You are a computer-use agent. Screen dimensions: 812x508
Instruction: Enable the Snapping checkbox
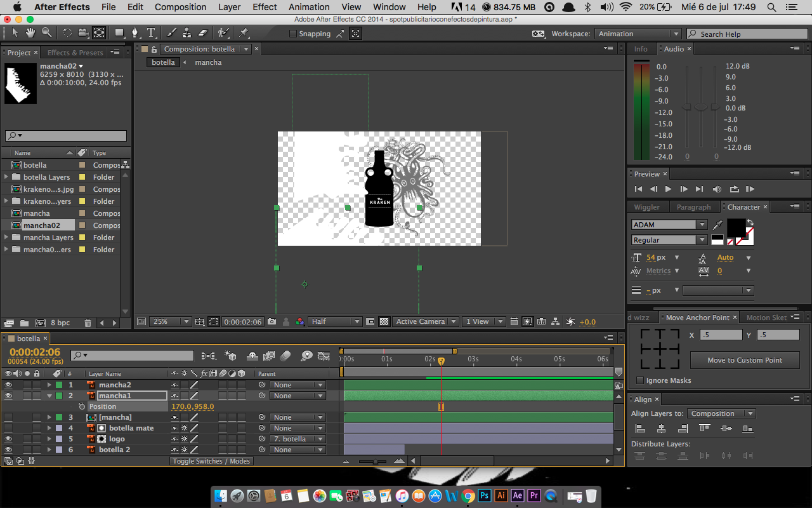tap(292, 34)
